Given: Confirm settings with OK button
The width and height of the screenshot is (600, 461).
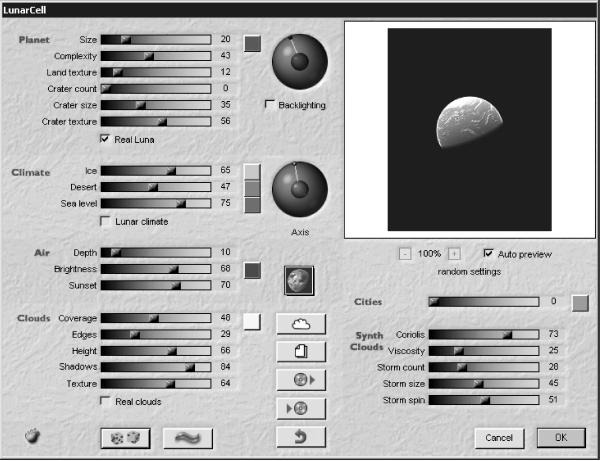Looking at the screenshot, I should 561,438.
